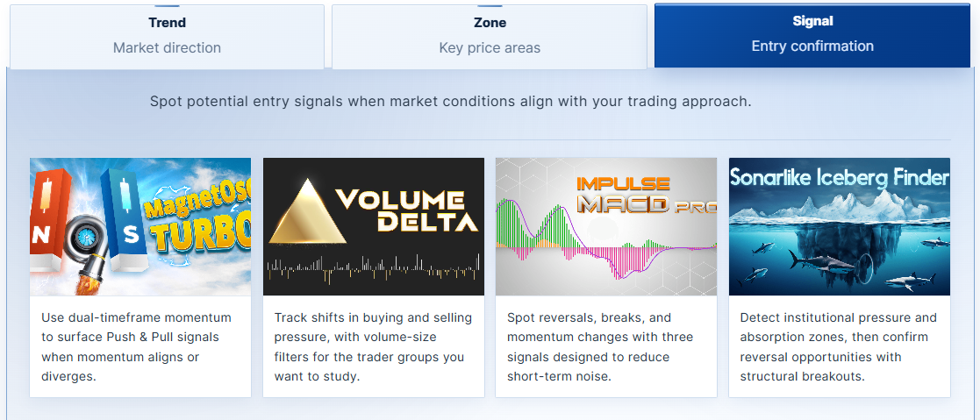The image size is (980, 420).
Task: Open the Sonarlike Iceberg Finder banner image
Action: tap(840, 226)
